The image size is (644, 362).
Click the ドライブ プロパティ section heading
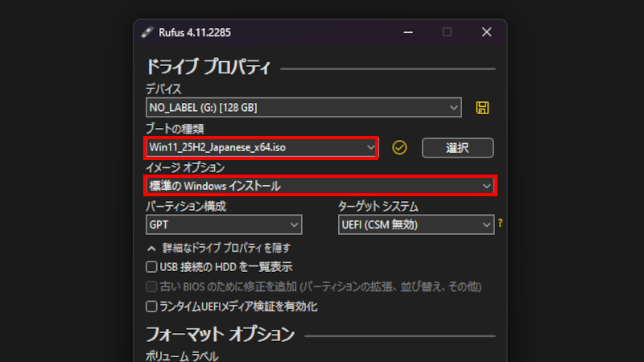click(208, 66)
